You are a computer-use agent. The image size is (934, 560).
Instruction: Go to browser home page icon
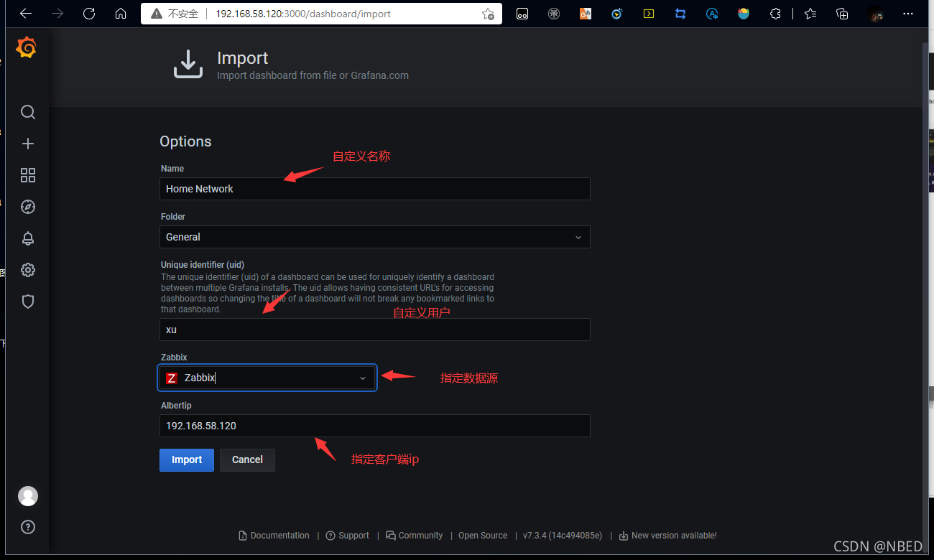[121, 14]
